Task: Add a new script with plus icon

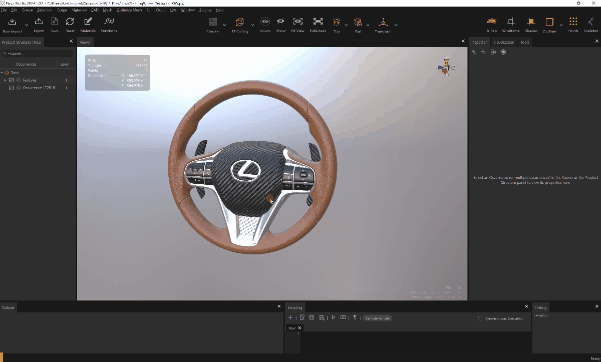Action: [x=290, y=318]
